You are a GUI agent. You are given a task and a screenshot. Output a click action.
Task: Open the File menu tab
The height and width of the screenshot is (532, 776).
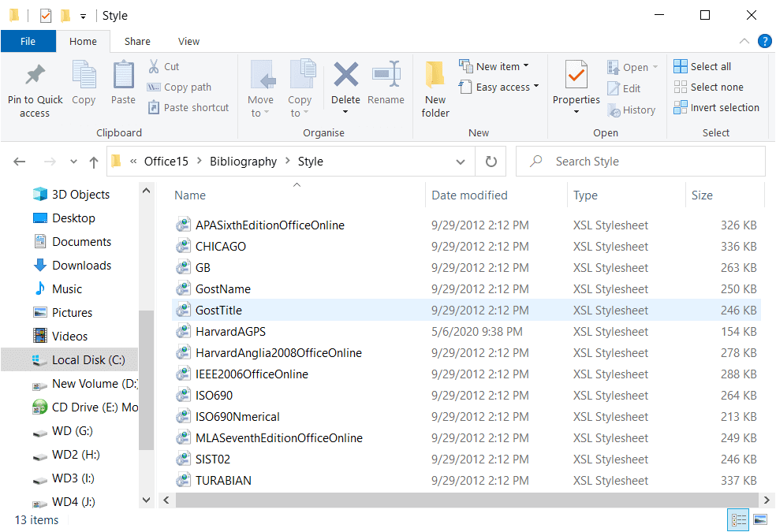coord(28,42)
